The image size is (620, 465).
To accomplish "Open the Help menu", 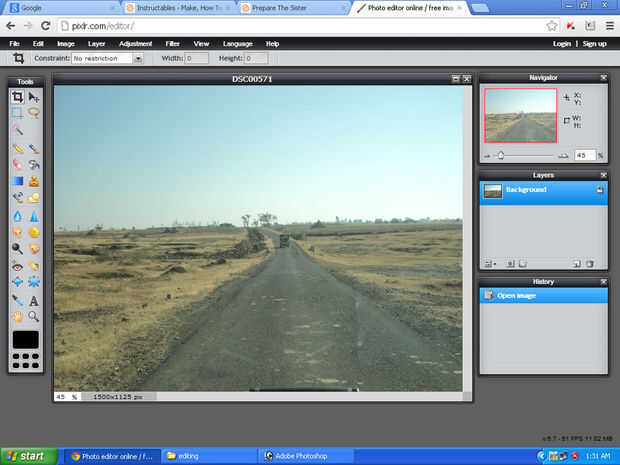I will [x=272, y=44].
